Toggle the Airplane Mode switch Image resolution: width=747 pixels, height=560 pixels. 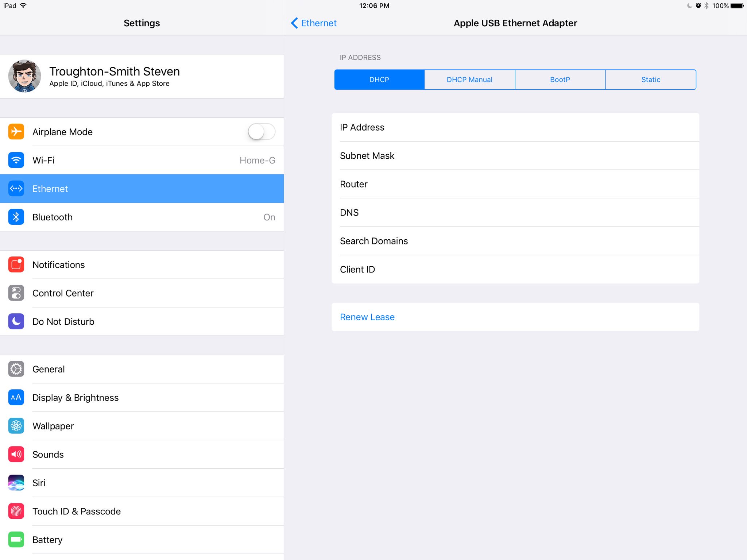[x=261, y=132]
